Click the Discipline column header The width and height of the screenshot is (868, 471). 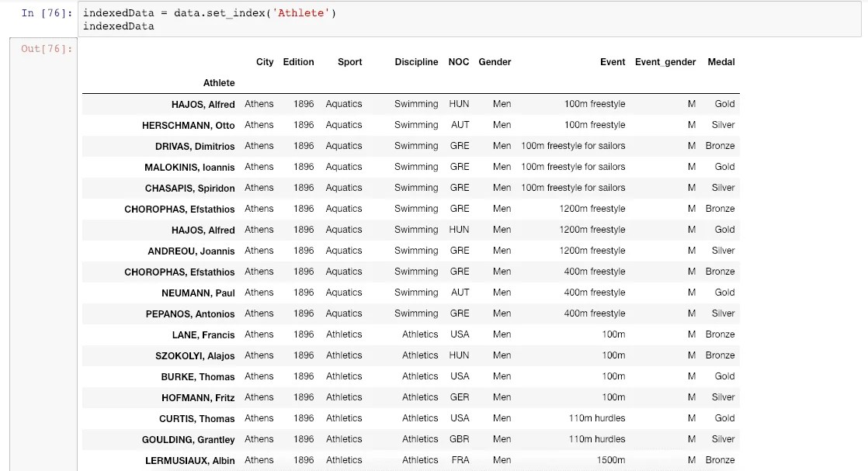[416, 62]
